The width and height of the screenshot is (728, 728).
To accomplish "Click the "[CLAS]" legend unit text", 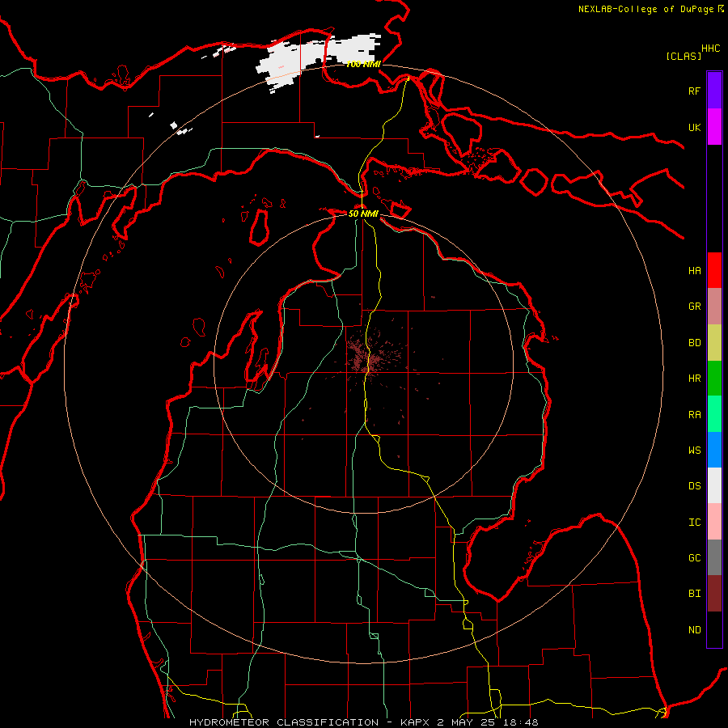I will [x=684, y=57].
